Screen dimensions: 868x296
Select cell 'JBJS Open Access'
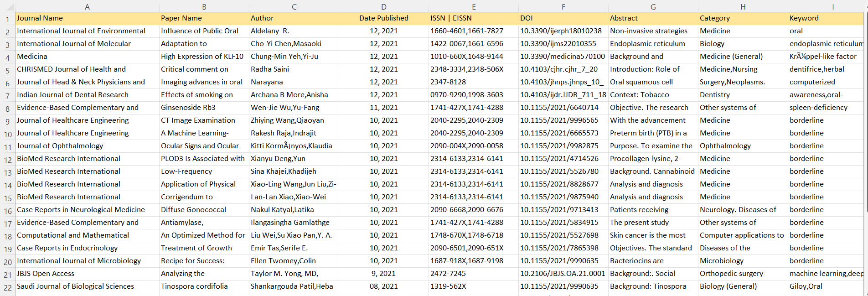pos(87,274)
